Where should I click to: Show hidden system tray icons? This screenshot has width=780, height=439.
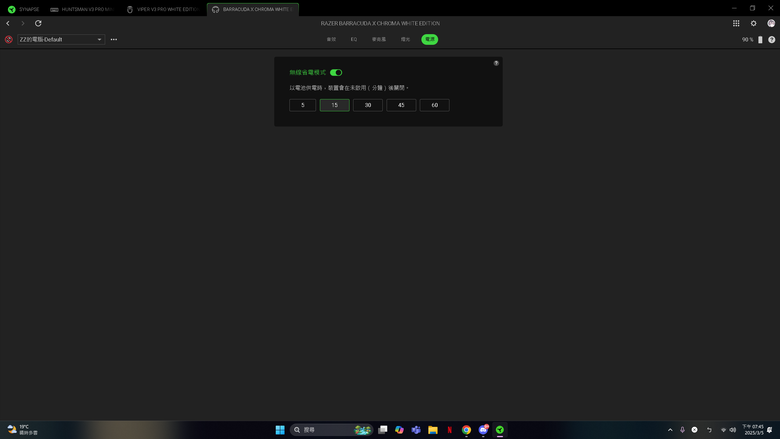point(670,430)
